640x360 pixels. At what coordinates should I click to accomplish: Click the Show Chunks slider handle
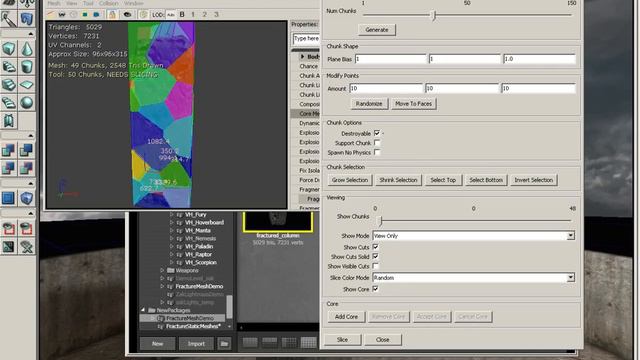pyautogui.click(x=380, y=221)
